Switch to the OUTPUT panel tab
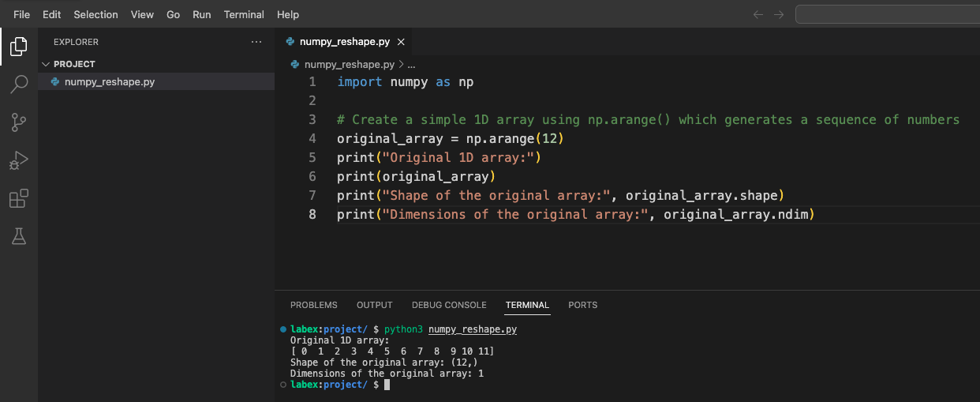The width and height of the screenshot is (980, 402). pyautogui.click(x=375, y=305)
